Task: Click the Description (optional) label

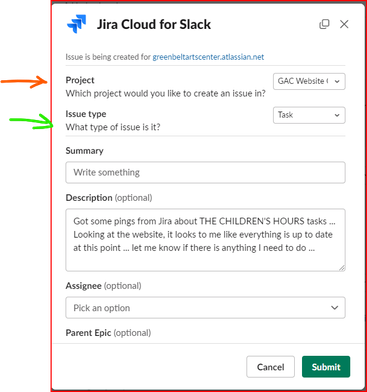Action: pyautogui.click(x=109, y=198)
